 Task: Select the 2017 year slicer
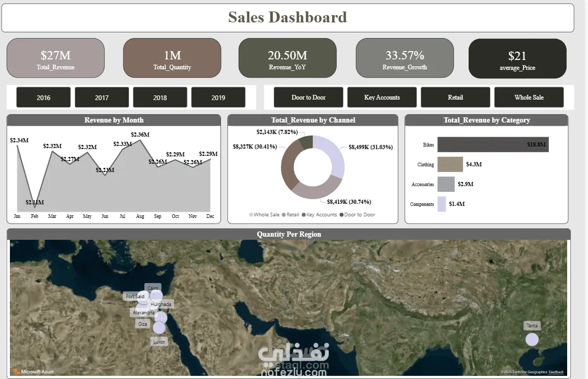[x=102, y=97]
